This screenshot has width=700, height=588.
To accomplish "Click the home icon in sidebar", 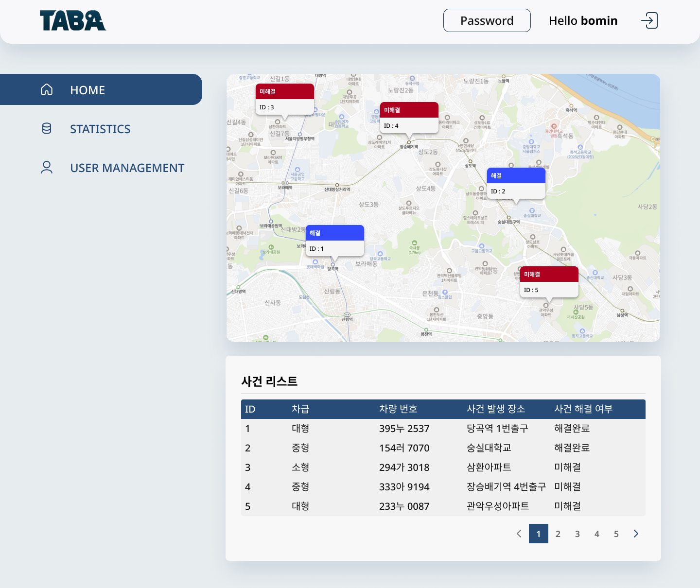I will click(47, 89).
